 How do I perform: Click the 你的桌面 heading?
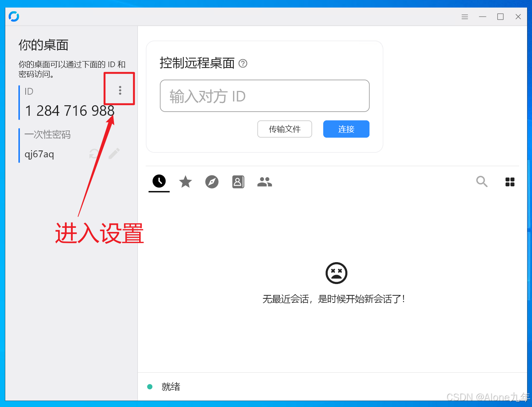43,45
